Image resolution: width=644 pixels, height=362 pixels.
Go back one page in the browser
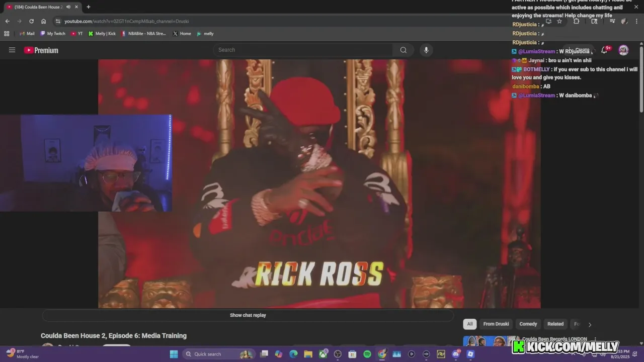7,21
